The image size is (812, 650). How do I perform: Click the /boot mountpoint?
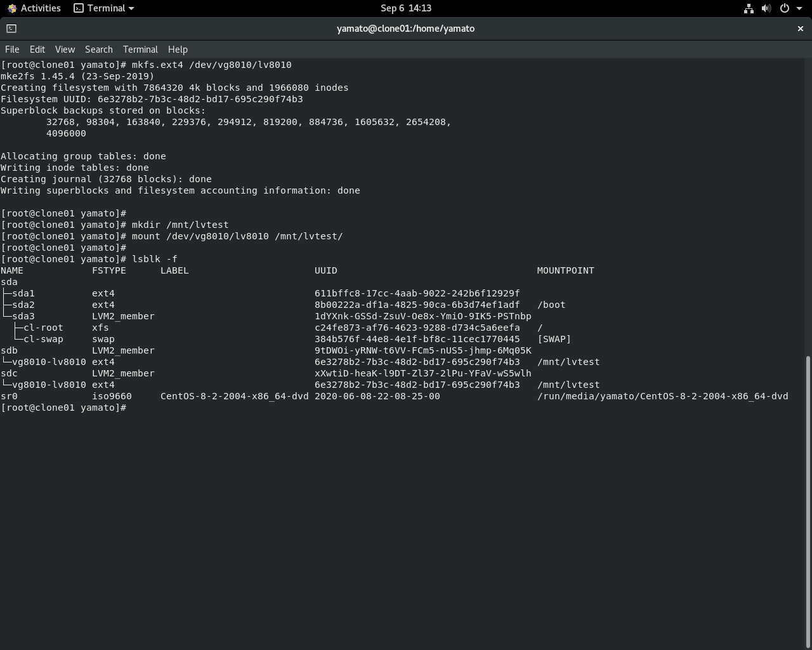pos(551,305)
